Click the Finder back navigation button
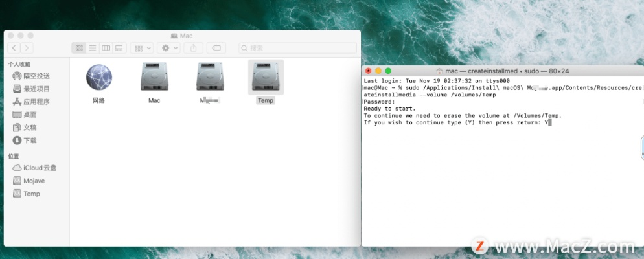The height and width of the screenshot is (259, 644). pyautogui.click(x=15, y=48)
